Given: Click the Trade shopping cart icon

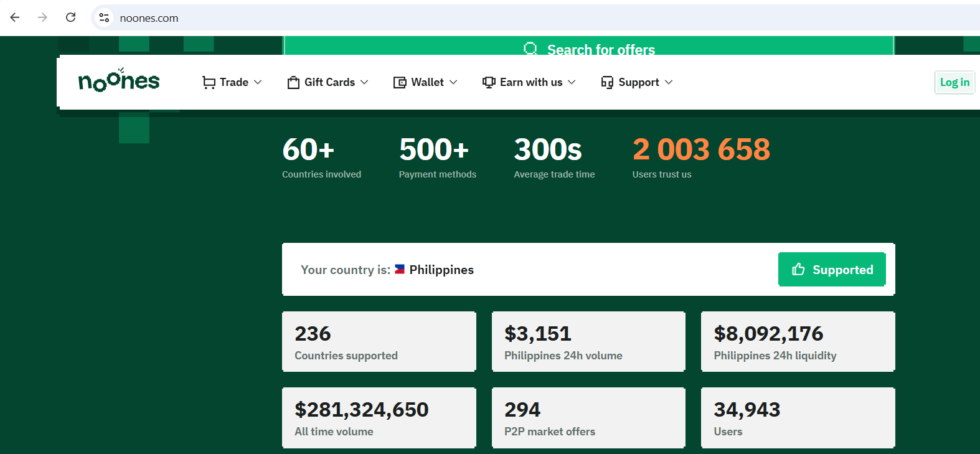Looking at the screenshot, I should click(209, 82).
